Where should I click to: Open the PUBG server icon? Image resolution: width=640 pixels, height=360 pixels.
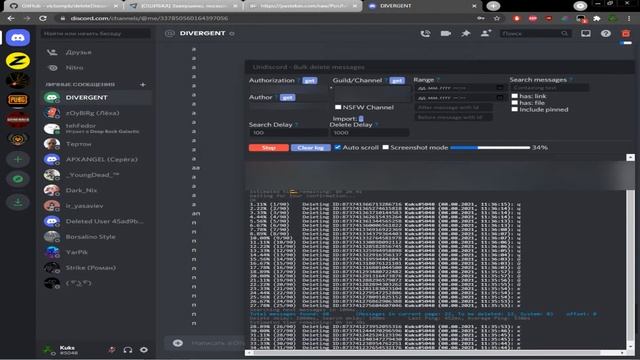pos(18,100)
